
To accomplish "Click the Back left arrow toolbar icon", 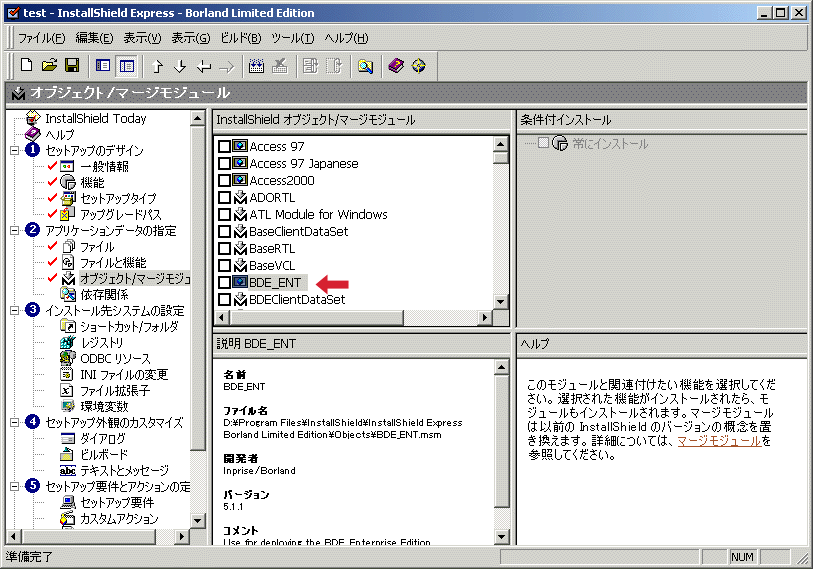I will [204, 66].
